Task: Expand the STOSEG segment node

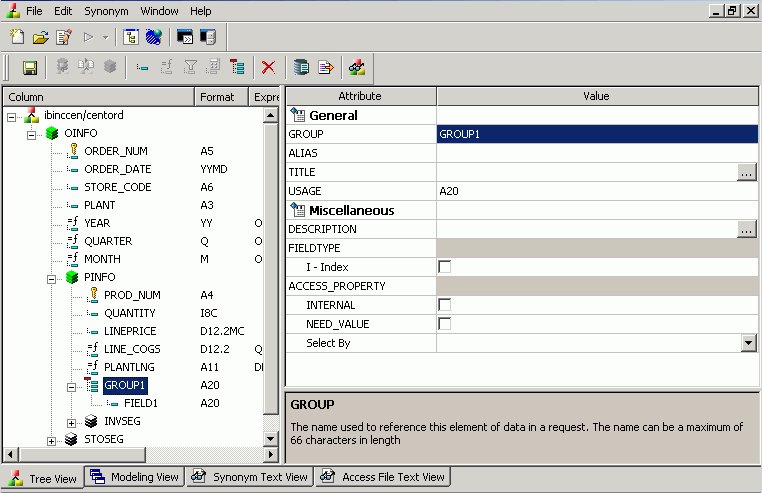Action: [52, 439]
